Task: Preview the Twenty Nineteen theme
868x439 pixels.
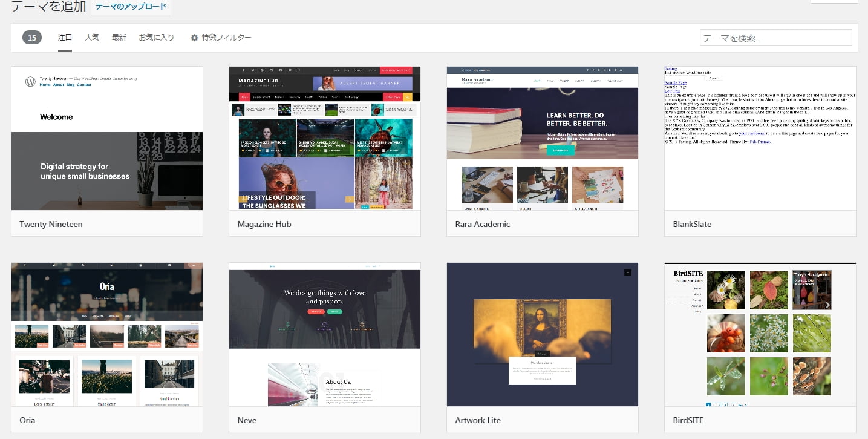Action: [x=106, y=138]
